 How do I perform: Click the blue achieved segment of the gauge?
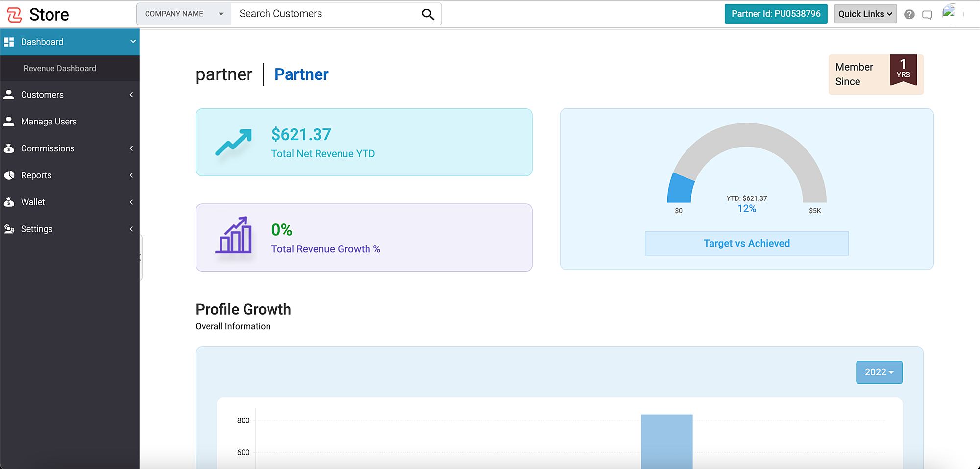pos(681,188)
